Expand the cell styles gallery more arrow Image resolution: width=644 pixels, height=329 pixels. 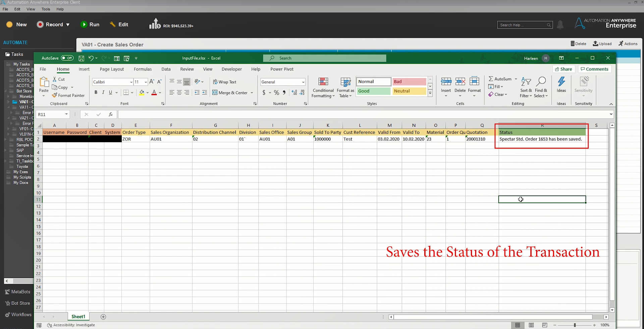tap(430, 93)
